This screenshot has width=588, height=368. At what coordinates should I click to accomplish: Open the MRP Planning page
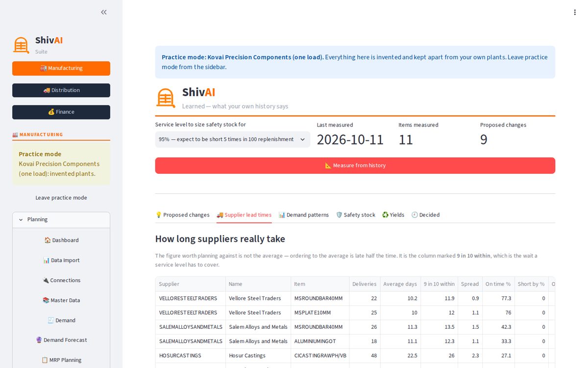pos(61,360)
